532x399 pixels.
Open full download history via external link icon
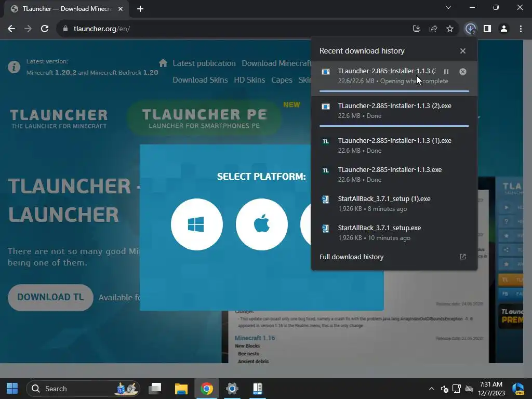pos(463,257)
